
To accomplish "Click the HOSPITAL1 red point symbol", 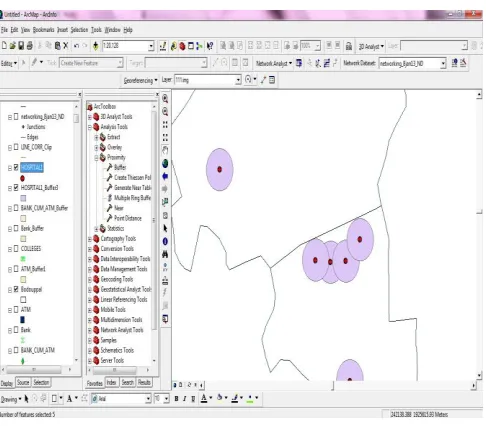I will point(23,178).
